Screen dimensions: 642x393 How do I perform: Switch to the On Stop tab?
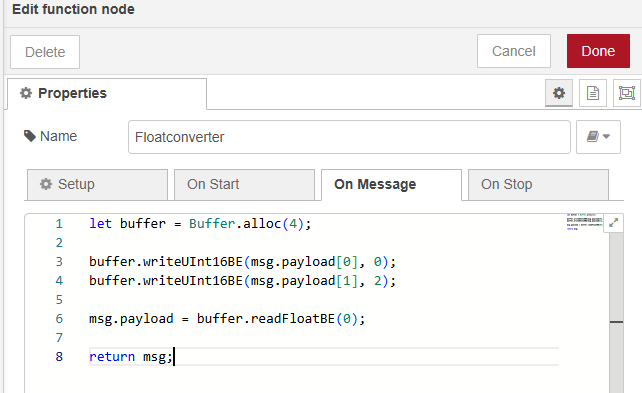click(x=538, y=185)
